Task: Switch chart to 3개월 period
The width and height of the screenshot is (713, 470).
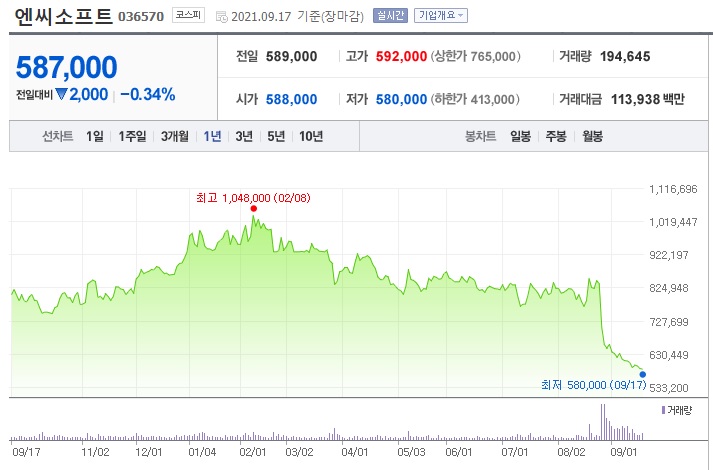Action: 175,136
